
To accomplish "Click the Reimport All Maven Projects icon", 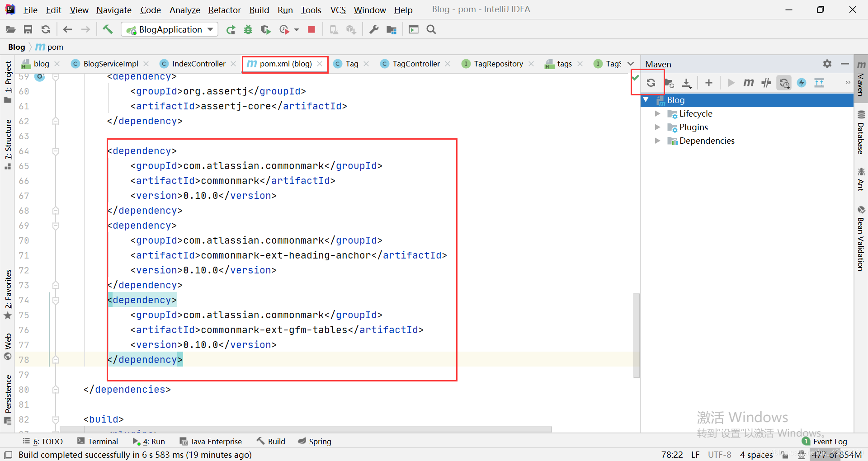I will 651,83.
